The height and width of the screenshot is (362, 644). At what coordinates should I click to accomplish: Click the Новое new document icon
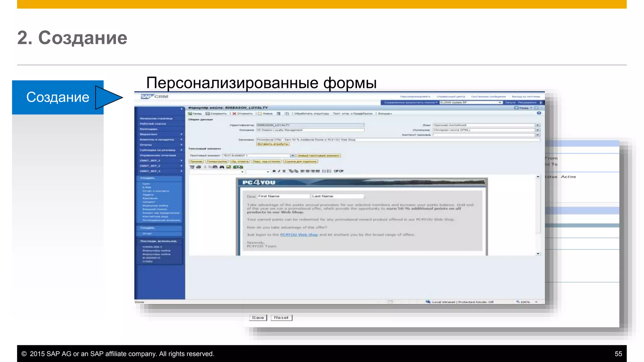coord(260,113)
